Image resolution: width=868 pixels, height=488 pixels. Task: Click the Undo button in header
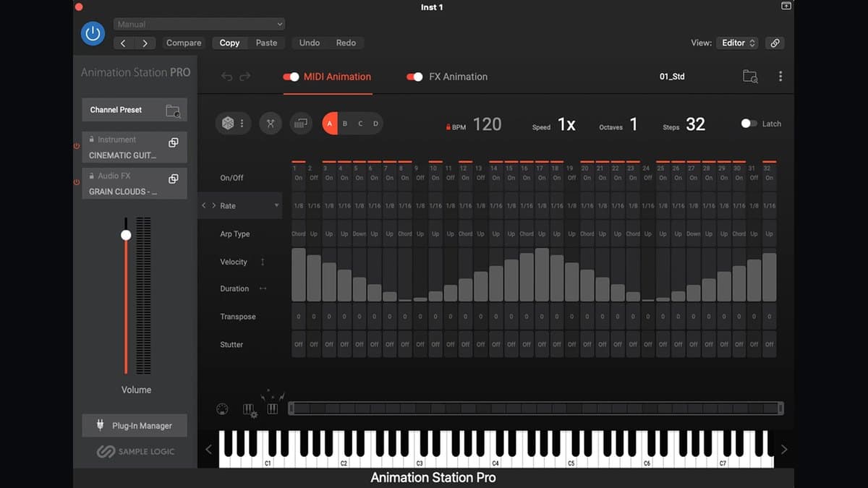click(310, 43)
